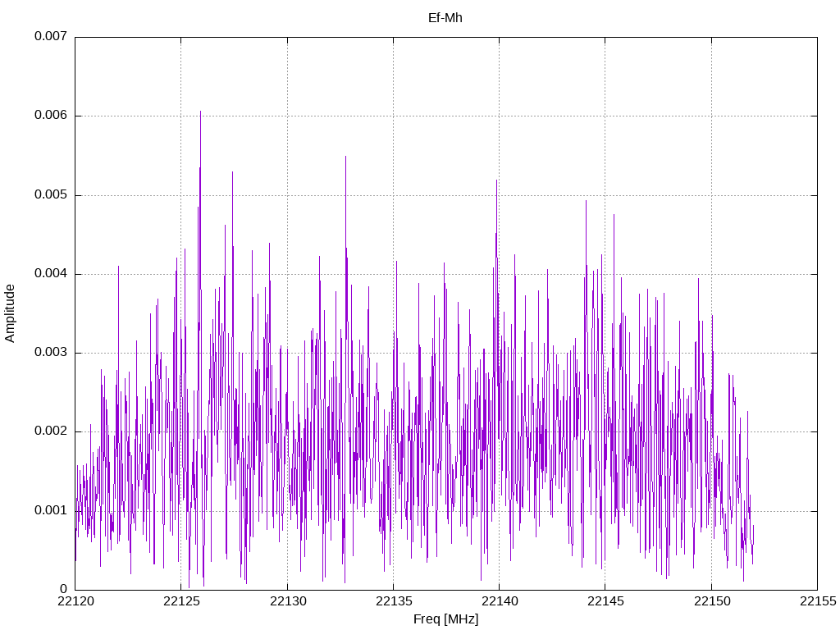This screenshot has height=630, width=840.
Task: Click the 0.004 y-axis tick label
Action: click(51, 273)
